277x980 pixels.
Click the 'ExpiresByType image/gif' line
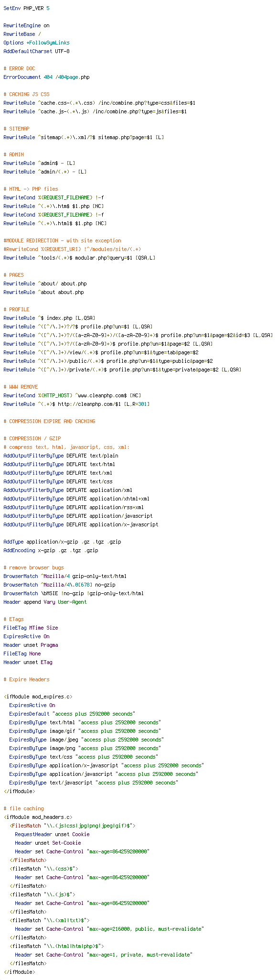point(85,731)
